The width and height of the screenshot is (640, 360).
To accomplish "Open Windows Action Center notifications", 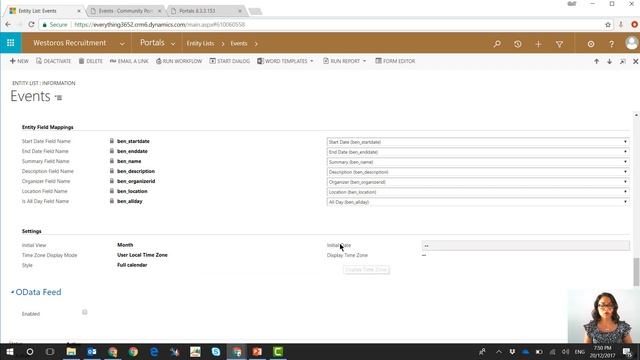I will (627, 351).
